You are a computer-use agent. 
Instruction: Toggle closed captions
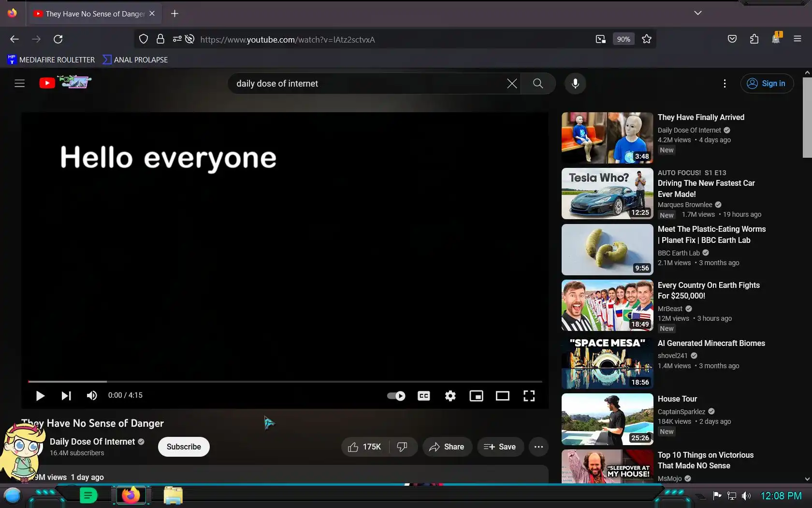(424, 396)
